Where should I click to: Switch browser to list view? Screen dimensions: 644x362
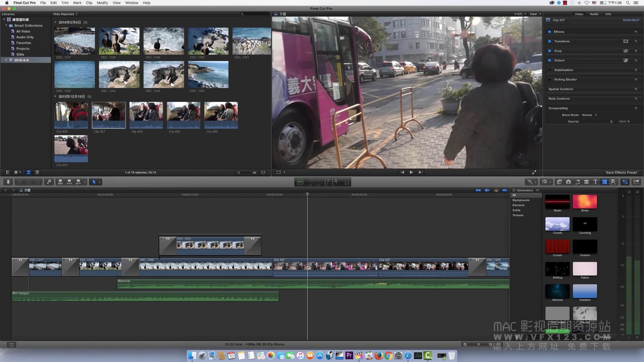point(37,172)
